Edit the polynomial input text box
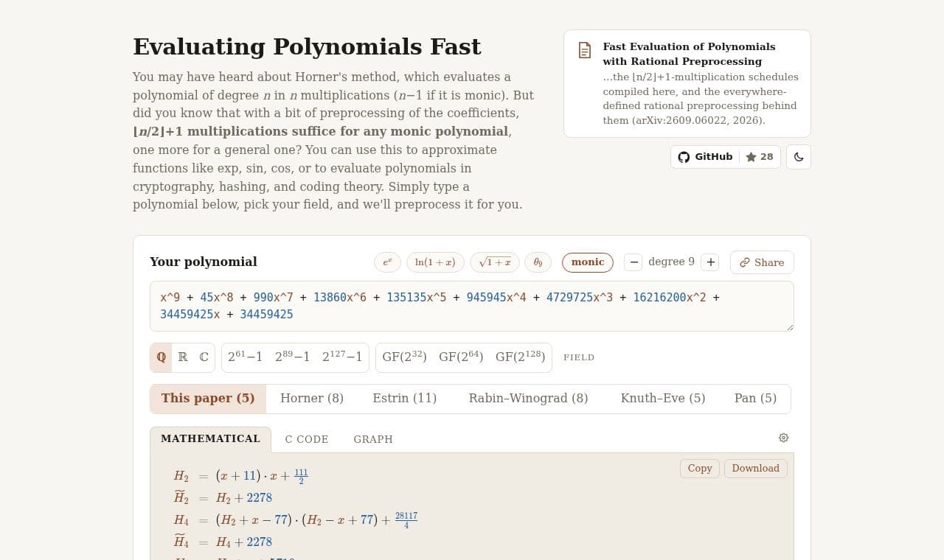 tap(472, 306)
